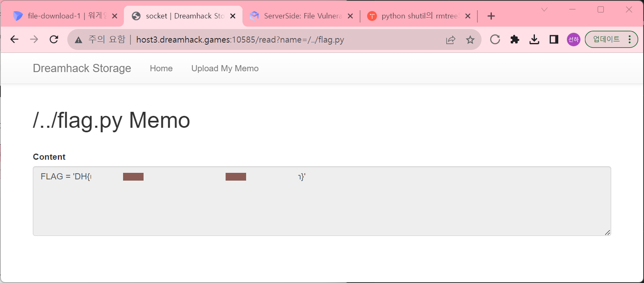Click the browser forward arrow
Viewport: 644px width, 283px height.
tap(34, 39)
